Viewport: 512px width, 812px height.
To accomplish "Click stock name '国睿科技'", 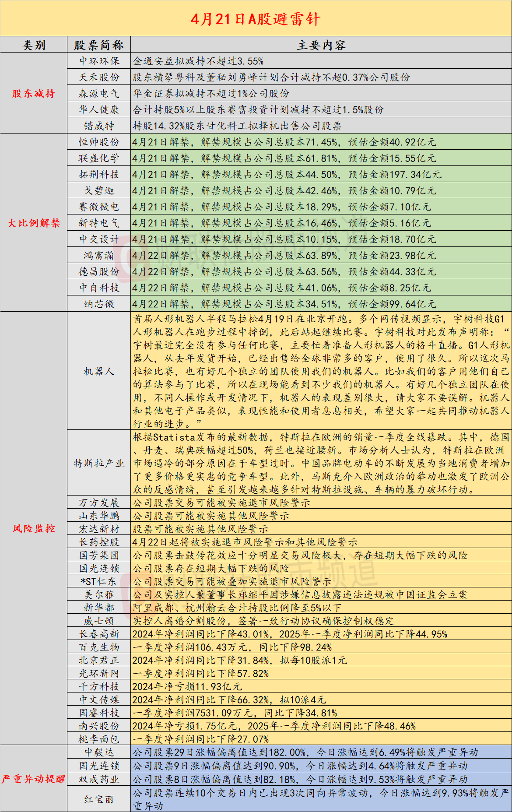I will click(x=99, y=713).
